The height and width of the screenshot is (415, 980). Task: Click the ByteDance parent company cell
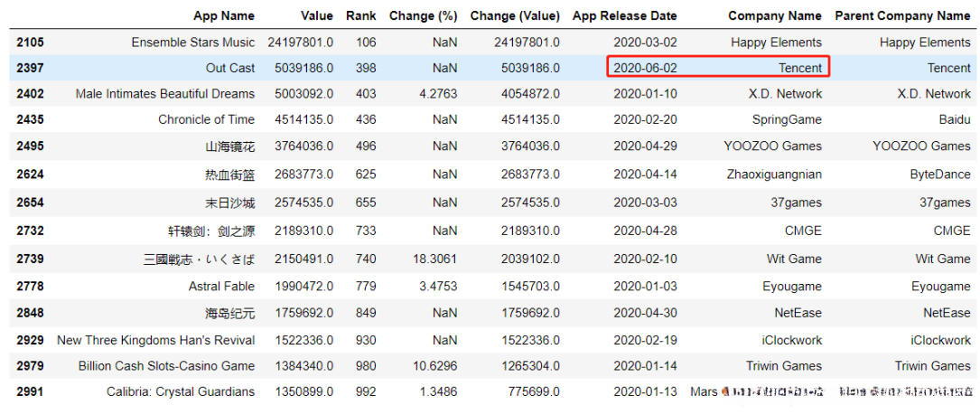940,174
